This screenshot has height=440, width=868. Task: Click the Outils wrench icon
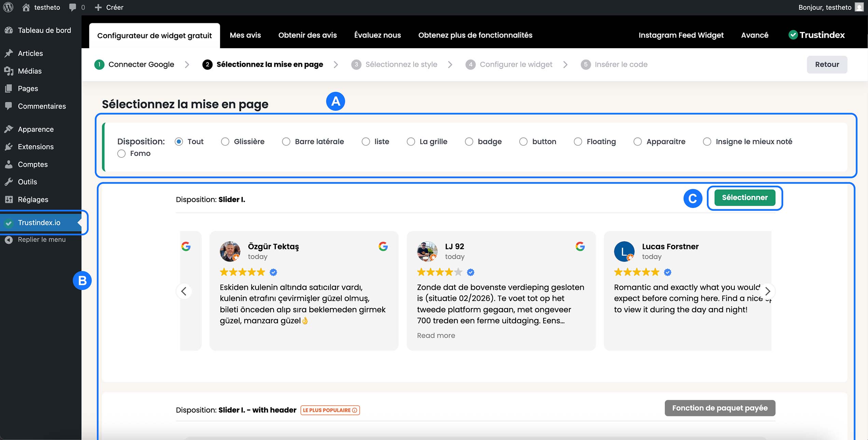(x=9, y=182)
